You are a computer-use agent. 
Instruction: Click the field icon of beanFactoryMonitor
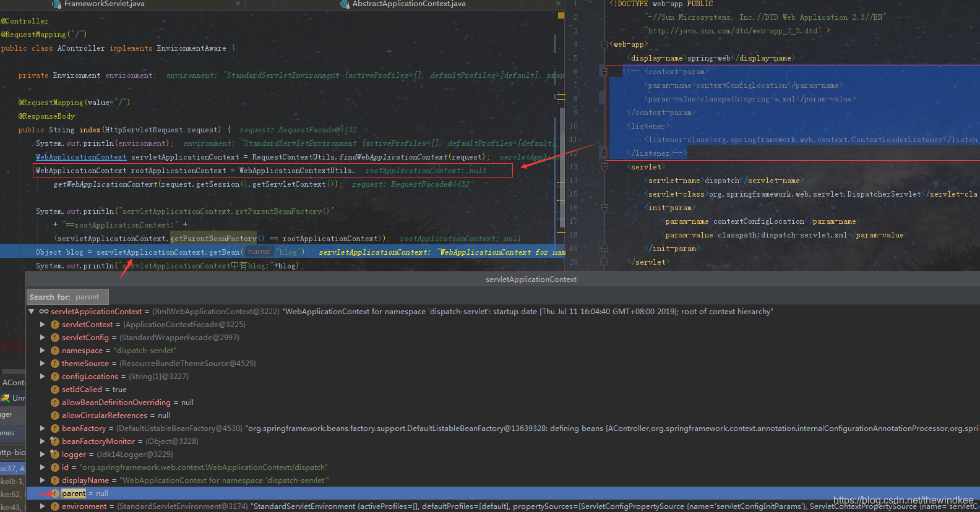[x=55, y=442]
